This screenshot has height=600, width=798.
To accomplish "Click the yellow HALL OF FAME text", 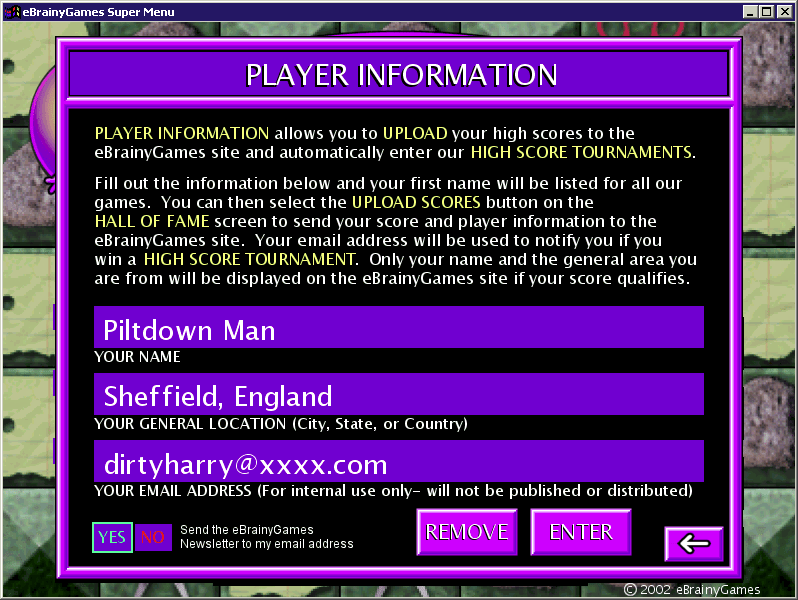I will (x=152, y=221).
